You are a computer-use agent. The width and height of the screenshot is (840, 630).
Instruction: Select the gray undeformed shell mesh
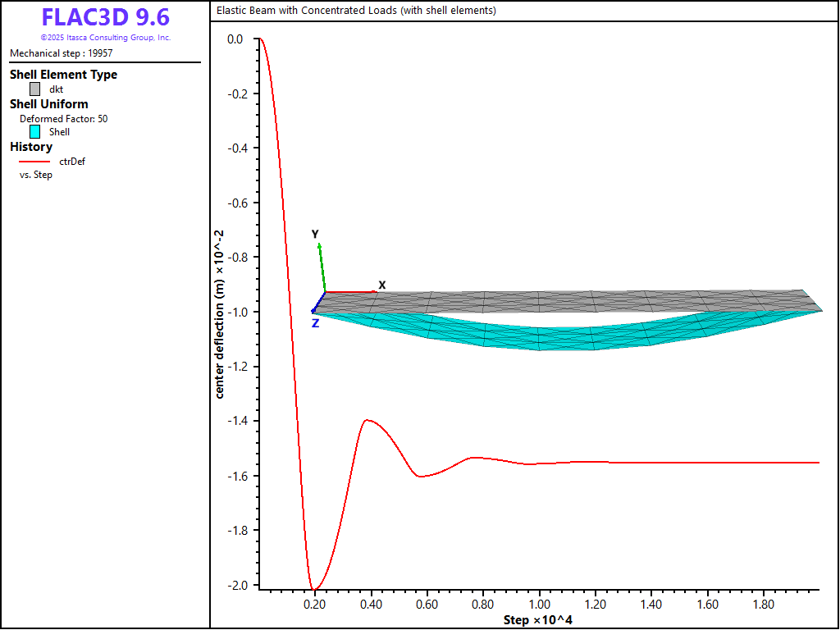[x=566, y=302]
